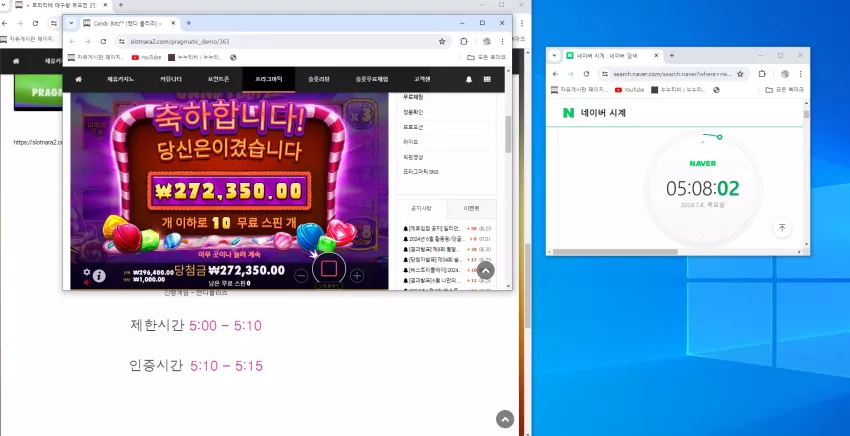
Task: Click the Naver window horizontal scrollbar
Action: click(x=615, y=252)
